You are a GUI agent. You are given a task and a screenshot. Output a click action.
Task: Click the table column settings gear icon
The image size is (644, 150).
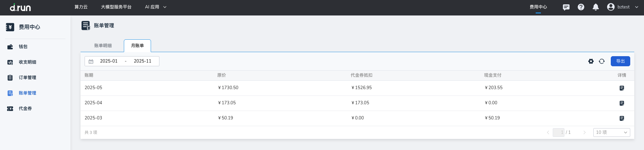[591, 61]
